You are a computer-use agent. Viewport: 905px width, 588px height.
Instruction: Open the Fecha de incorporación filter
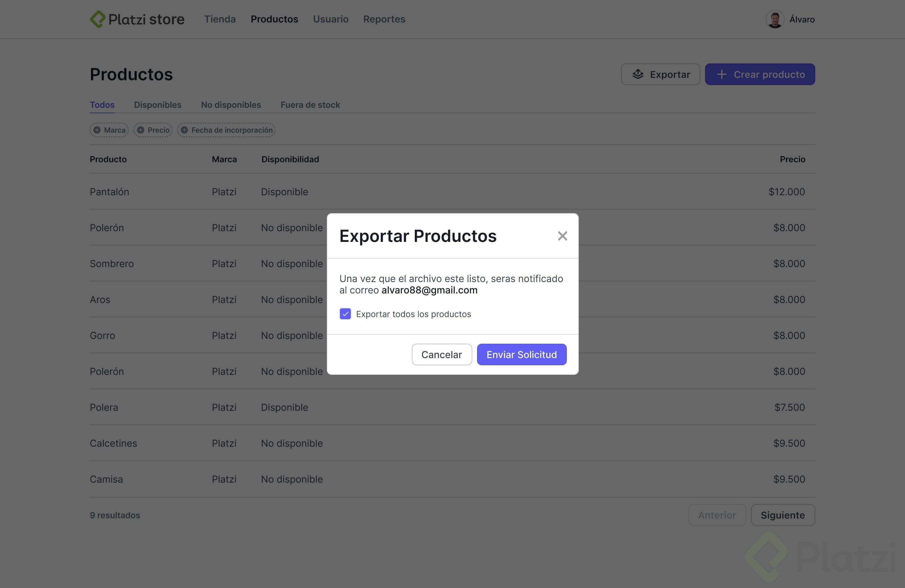226,130
